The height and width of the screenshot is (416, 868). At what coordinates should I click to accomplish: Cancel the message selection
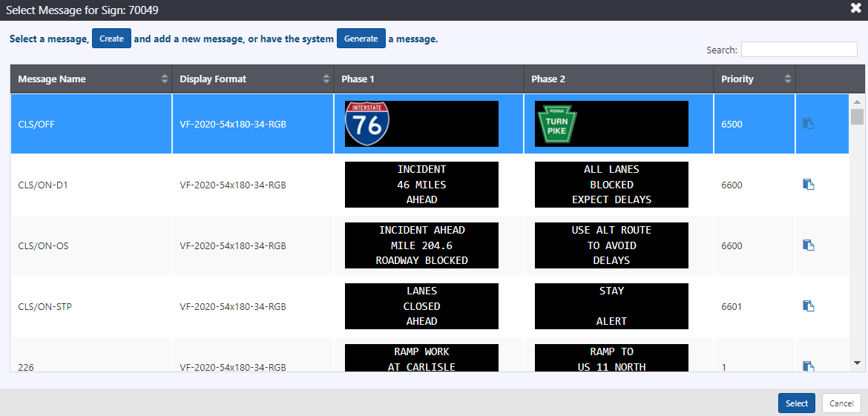click(841, 403)
